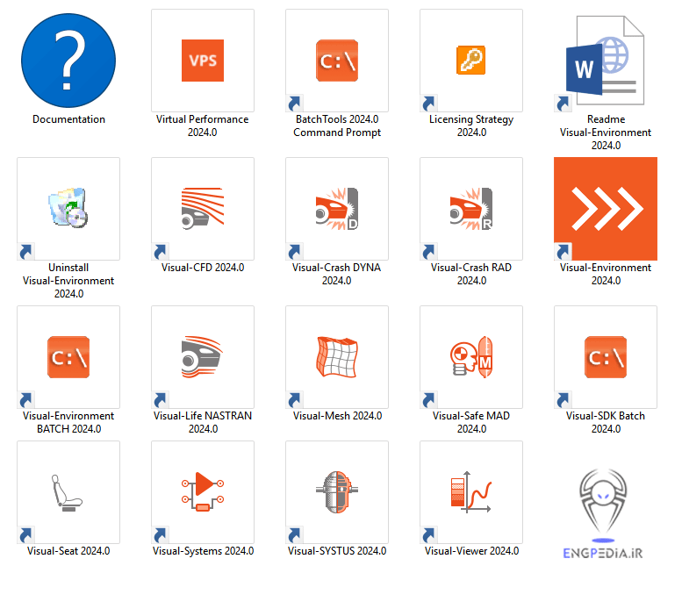Select Uninstall Visual-Environment 2024.0 icon
The image size is (682, 616).
(x=68, y=207)
